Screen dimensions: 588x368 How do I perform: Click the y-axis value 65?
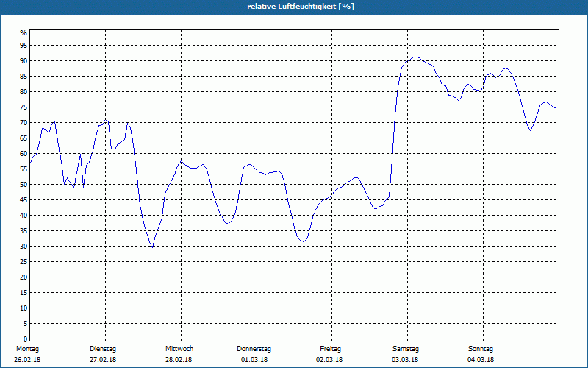[24, 138]
